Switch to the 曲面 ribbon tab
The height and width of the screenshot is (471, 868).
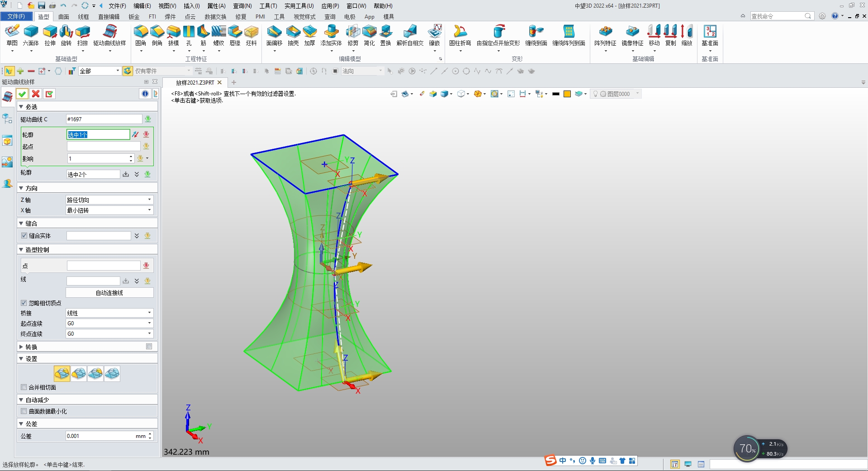pyautogui.click(x=63, y=17)
